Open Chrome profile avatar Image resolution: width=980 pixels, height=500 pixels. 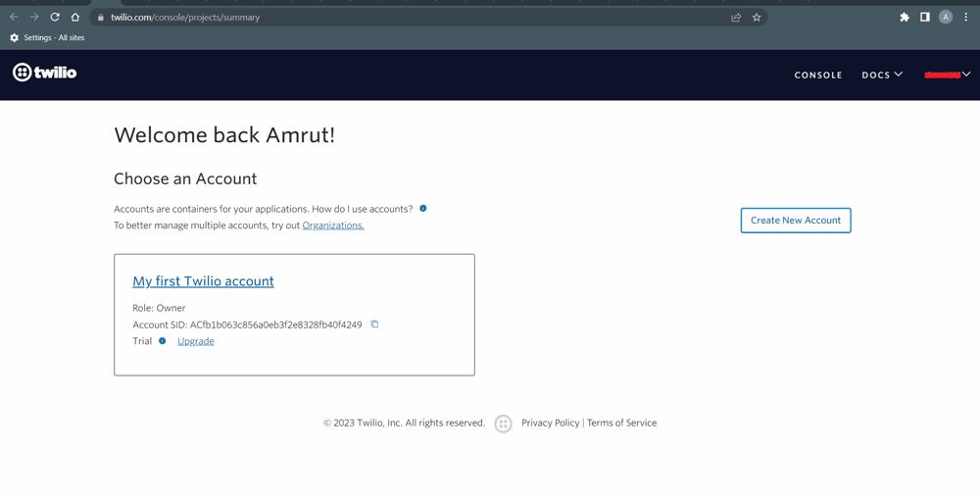(x=946, y=17)
